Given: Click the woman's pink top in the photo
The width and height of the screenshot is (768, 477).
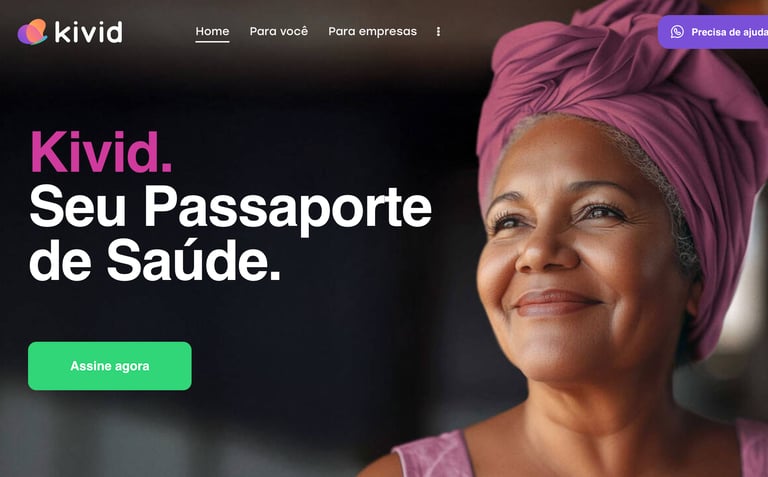Looking at the screenshot, I should [x=432, y=455].
